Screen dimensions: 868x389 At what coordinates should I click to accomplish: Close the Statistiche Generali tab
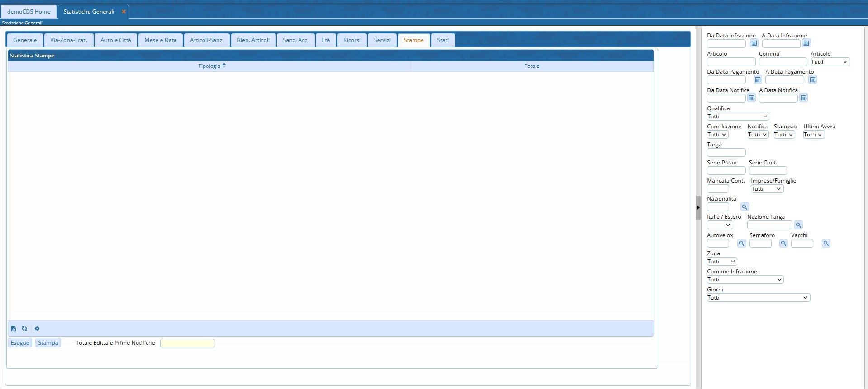[x=123, y=12]
